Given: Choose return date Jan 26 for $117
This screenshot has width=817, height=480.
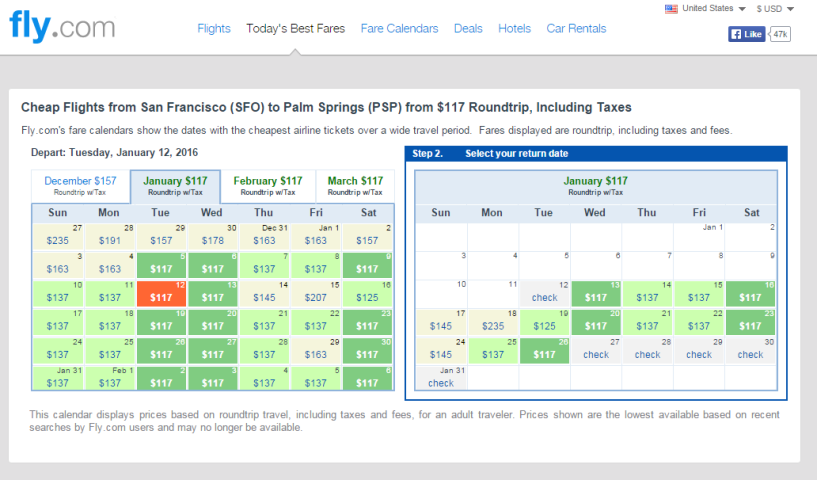Looking at the screenshot, I should (544, 350).
